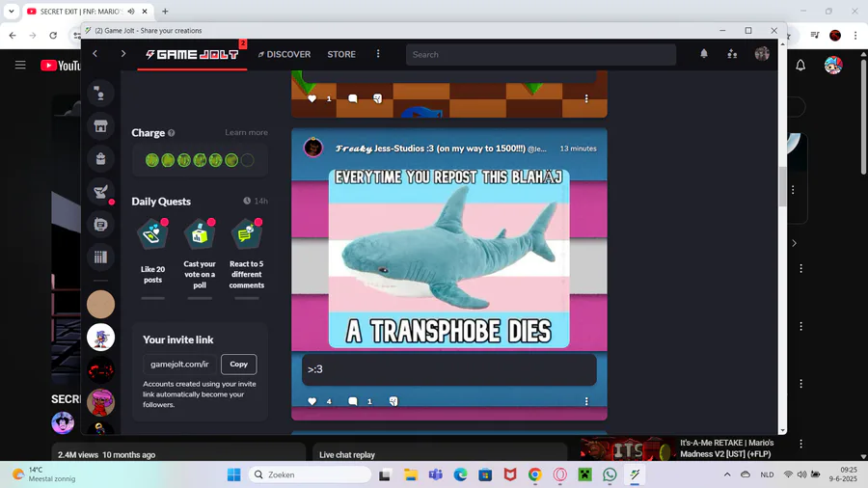
Task: Open the red-black community avatar in sidebar
Action: (100, 369)
